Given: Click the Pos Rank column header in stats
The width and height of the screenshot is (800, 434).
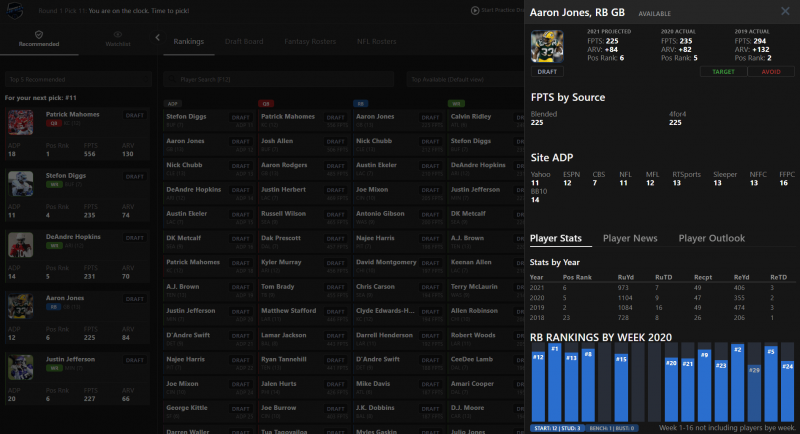Looking at the screenshot, I should coord(577,277).
